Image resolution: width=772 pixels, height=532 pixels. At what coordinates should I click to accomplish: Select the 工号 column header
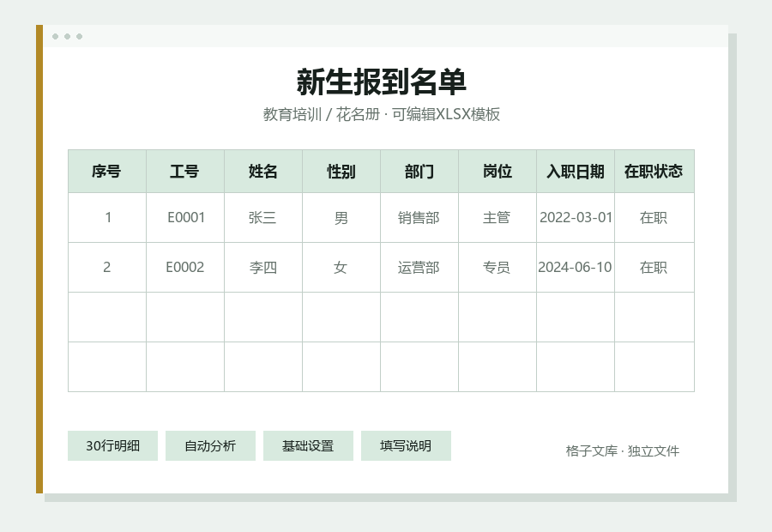click(x=185, y=172)
